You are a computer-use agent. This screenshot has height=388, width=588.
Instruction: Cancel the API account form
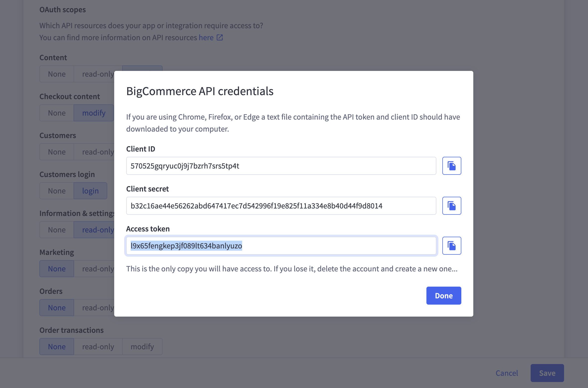[507, 373]
